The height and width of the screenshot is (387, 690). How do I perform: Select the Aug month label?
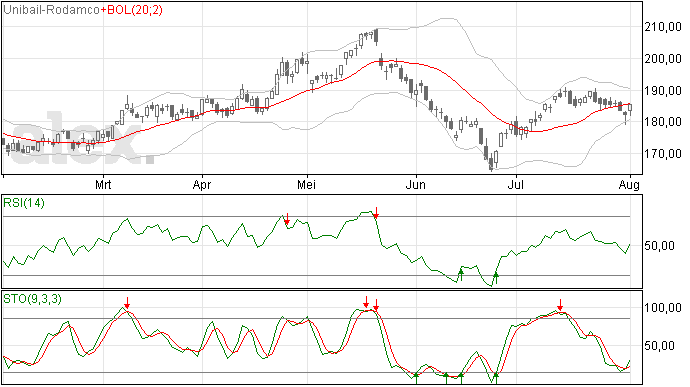(x=629, y=184)
